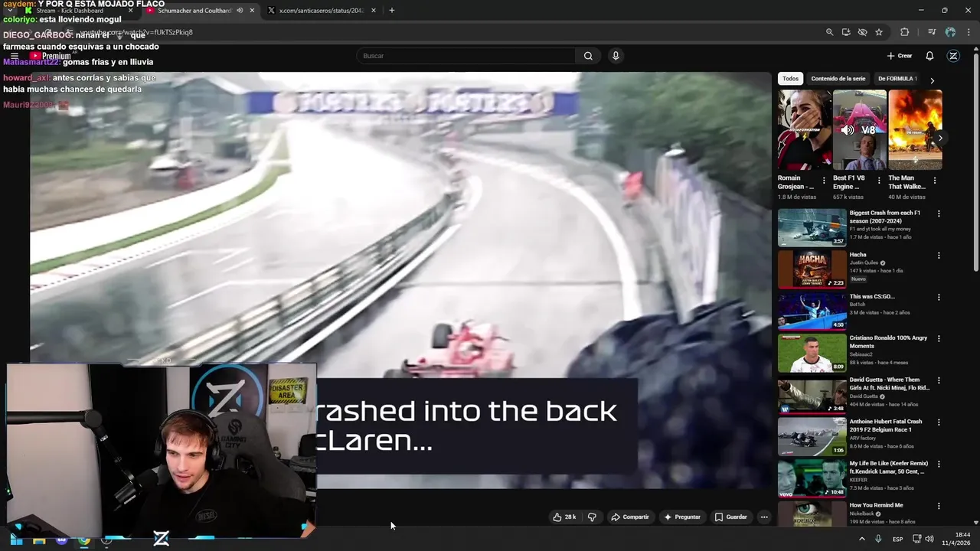Open the Chrome icon in the taskbar

[x=84, y=540]
